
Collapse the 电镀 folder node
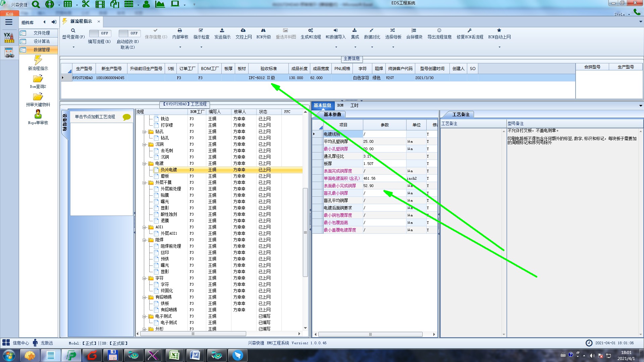(144, 164)
